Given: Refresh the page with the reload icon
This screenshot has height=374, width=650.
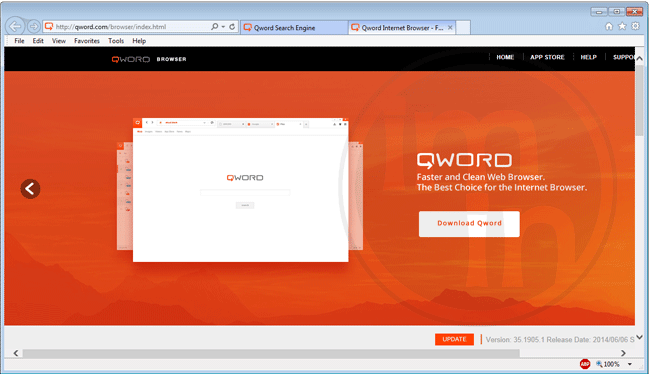Looking at the screenshot, I should click(x=232, y=27).
